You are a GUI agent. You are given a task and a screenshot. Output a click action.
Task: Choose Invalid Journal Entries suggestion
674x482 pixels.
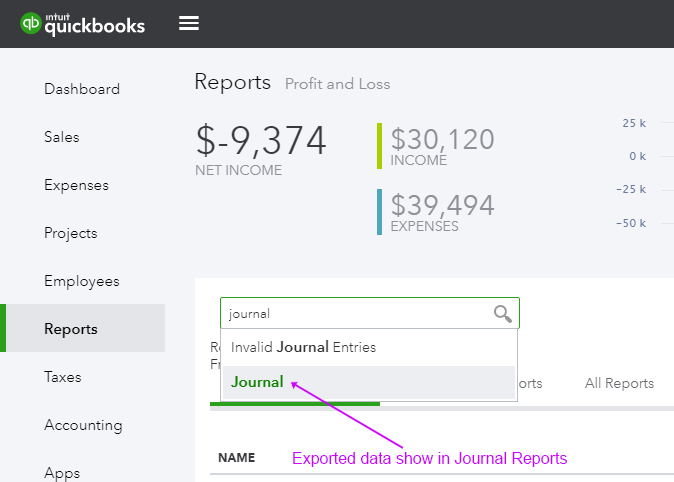(369, 347)
